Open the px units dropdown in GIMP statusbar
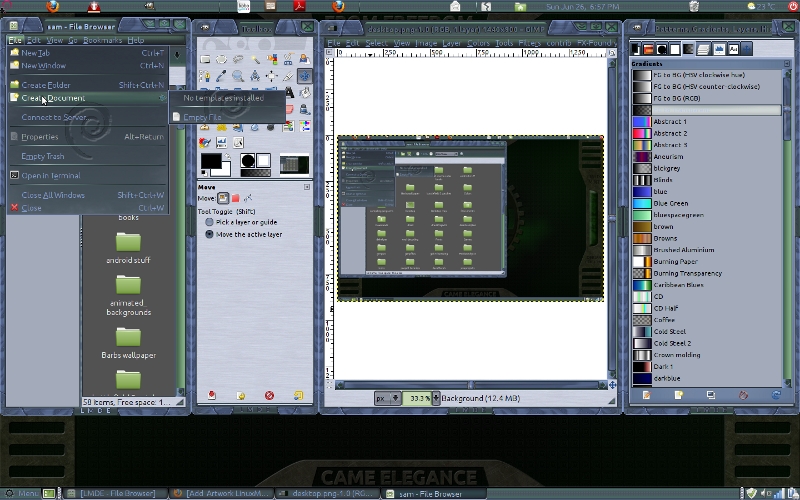Image resolution: width=800 pixels, height=500 pixels. (388, 398)
